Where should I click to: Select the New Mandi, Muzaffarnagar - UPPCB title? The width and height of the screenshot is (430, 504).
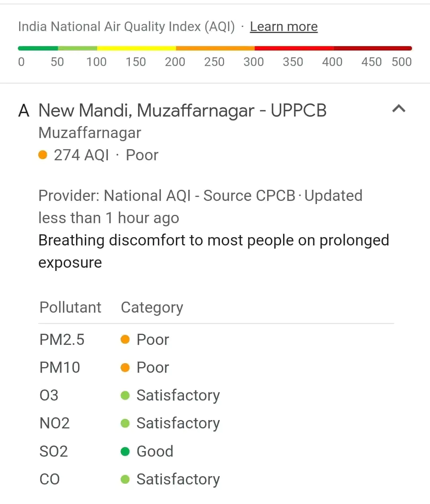182,111
